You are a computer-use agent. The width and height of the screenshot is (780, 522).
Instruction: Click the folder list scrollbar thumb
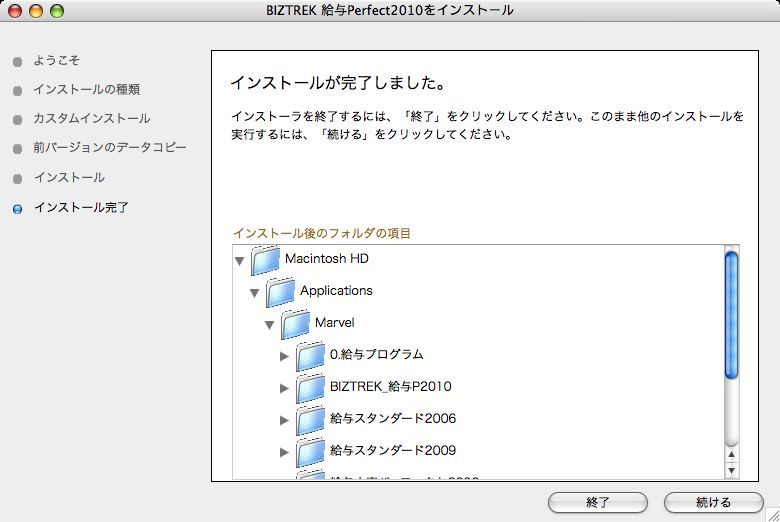[x=731, y=315]
